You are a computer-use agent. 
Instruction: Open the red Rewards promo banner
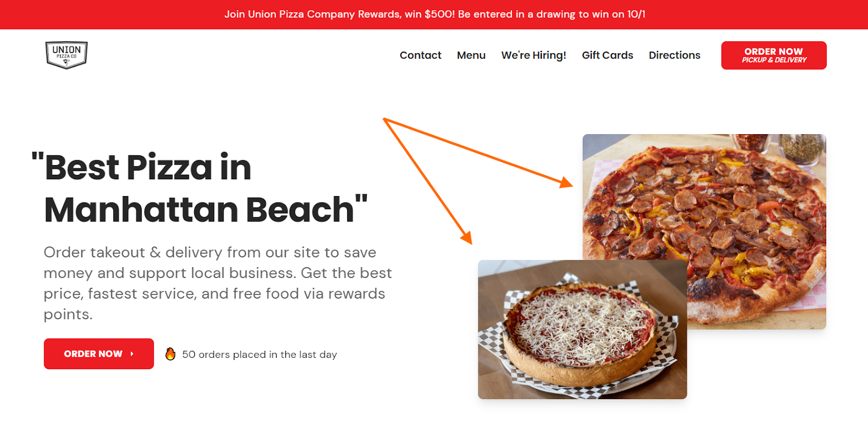434,15
